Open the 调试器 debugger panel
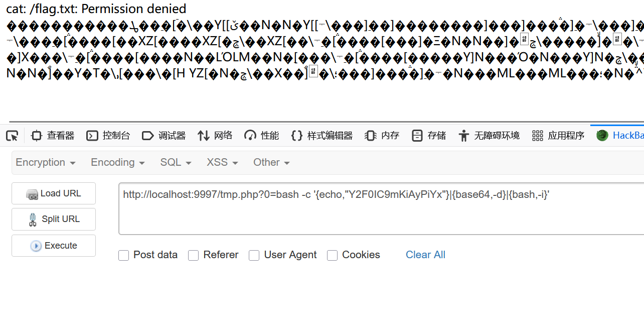Viewport: 644px width, 327px height. click(164, 136)
